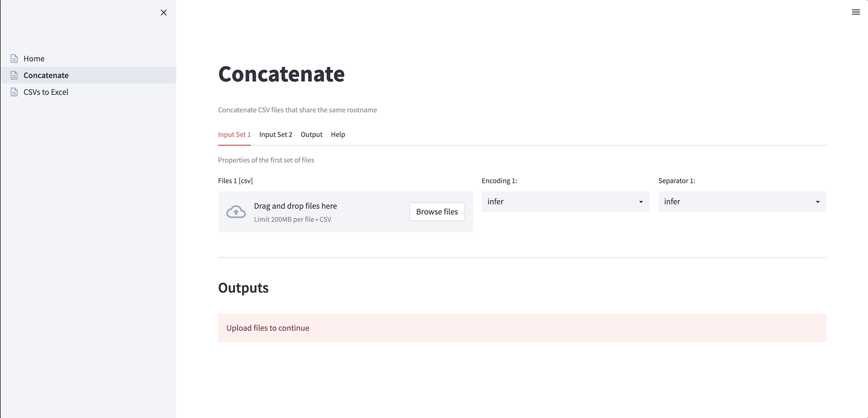The width and height of the screenshot is (868, 418).
Task: Switch to the Input Set 2 tab
Action: pyautogui.click(x=276, y=134)
